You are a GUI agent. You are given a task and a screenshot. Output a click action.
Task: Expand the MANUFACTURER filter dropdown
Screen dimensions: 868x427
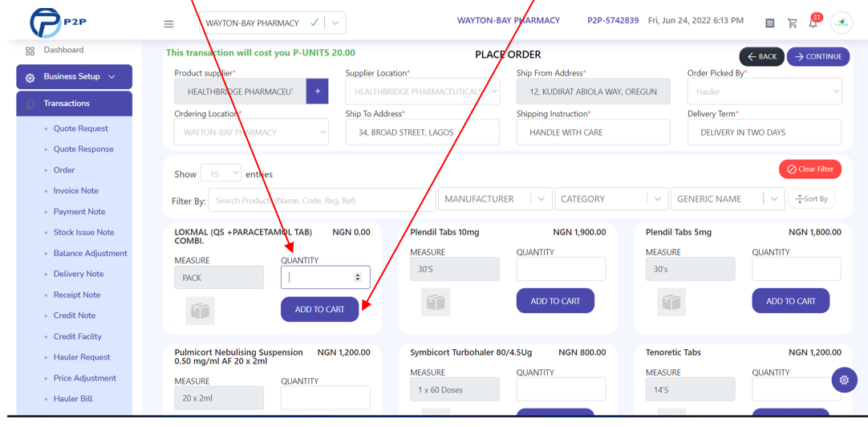click(495, 199)
